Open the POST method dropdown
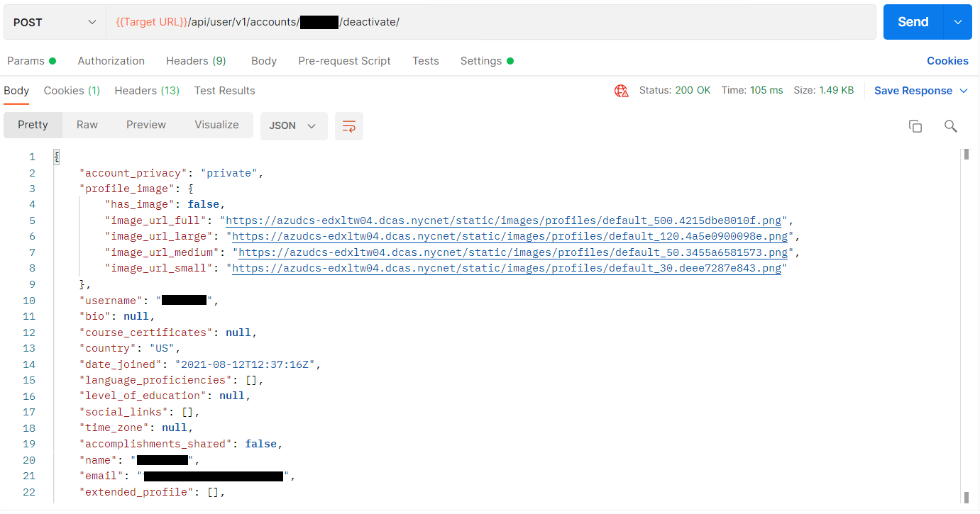Image resolution: width=980 pixels, height=514 pixels. [55, 22]
